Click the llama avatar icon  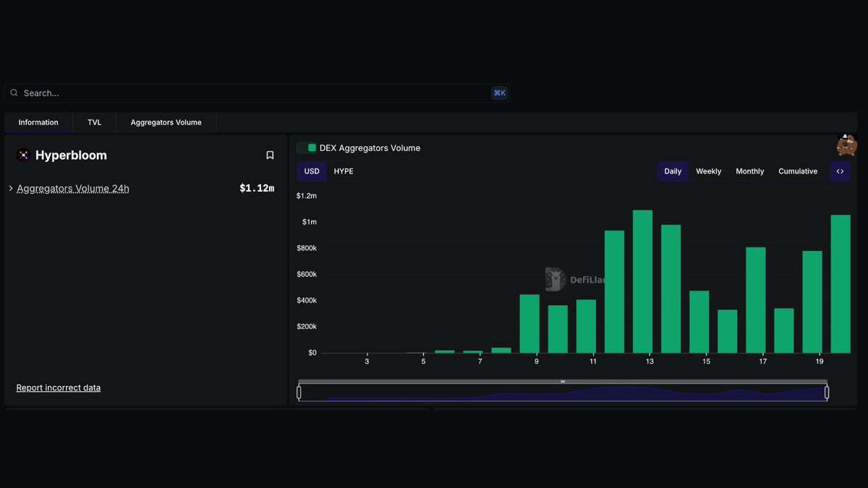[x=847, y=145]
